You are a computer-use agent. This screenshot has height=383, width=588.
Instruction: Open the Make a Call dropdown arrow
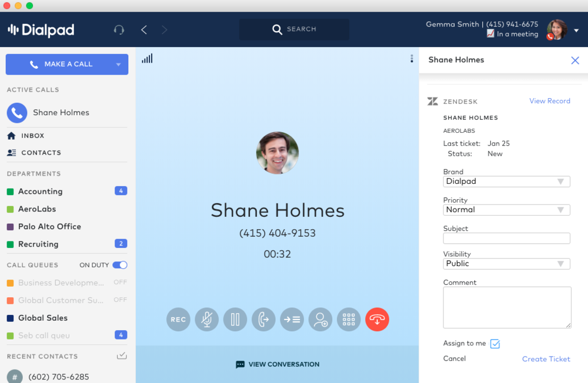pos(119,65)
